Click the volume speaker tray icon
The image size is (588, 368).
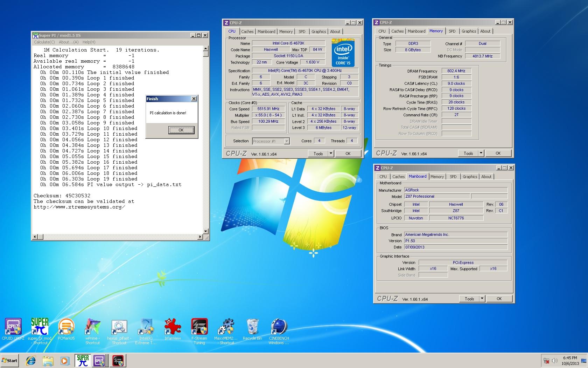coord(555,361)
